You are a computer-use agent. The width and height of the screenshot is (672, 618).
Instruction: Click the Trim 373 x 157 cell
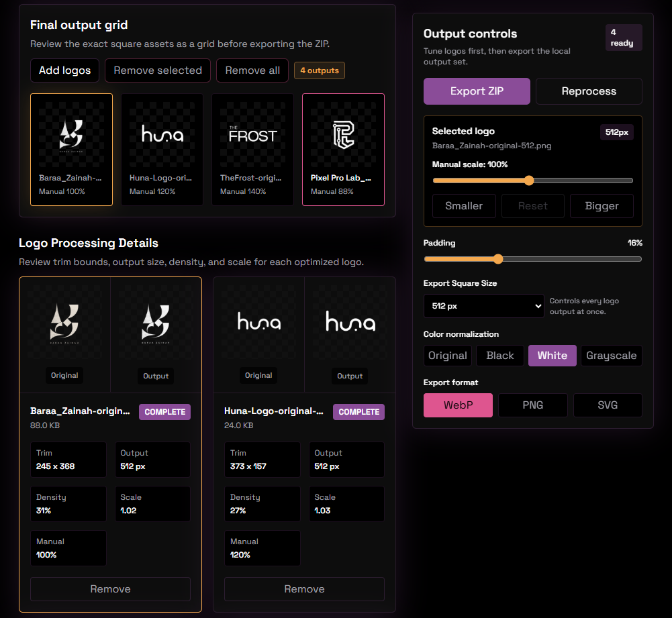pos(262,460)
